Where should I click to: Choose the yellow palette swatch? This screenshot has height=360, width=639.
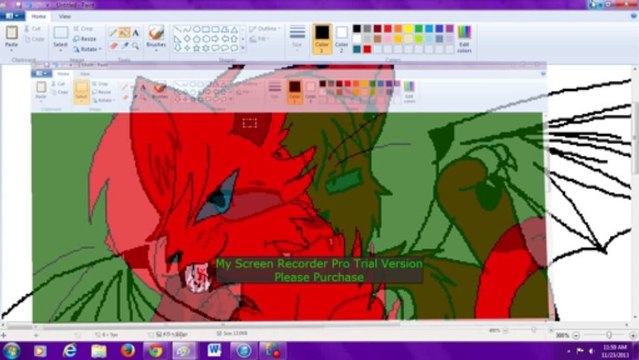pyautogui.click(x=408, y=28)
